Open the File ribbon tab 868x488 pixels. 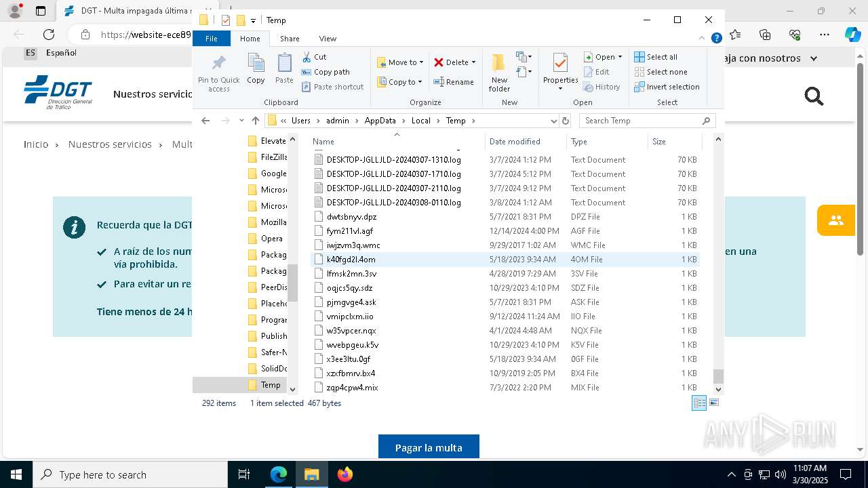click(212, 39)
